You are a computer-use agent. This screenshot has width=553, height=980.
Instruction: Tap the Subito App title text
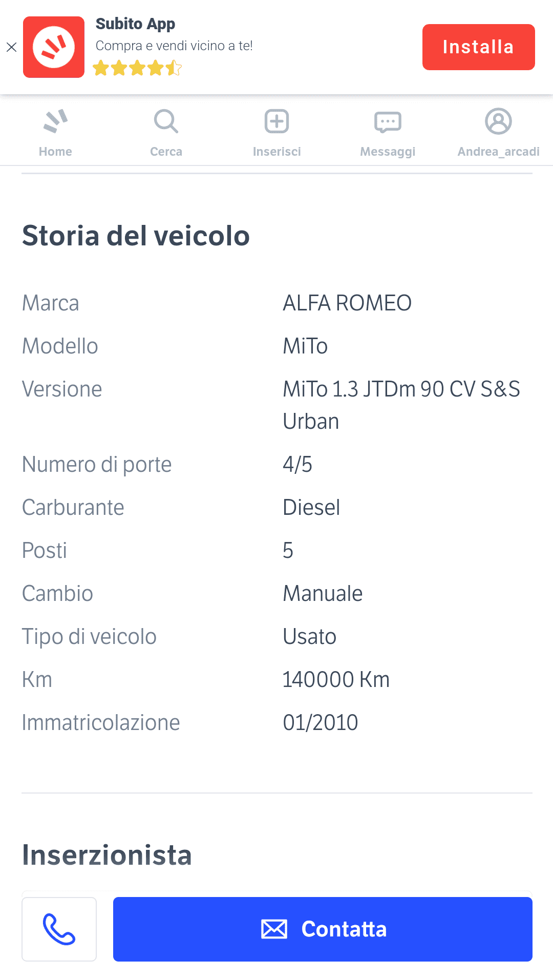click(135, 24)
